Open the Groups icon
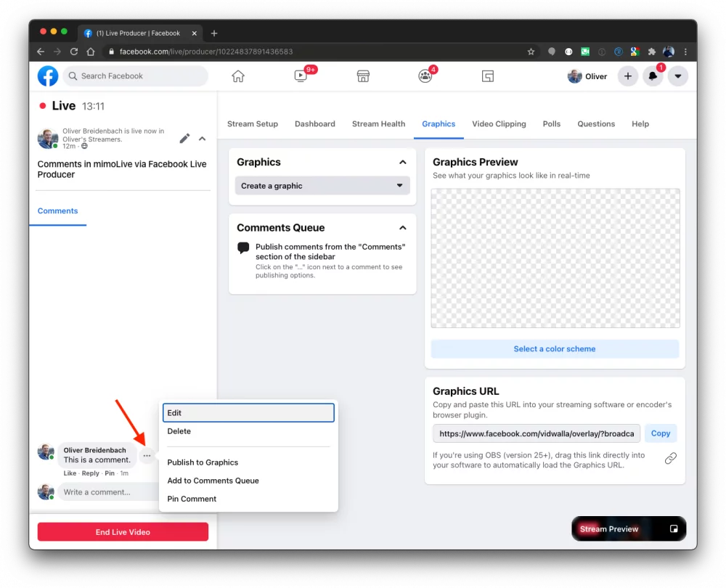Screen dimensions: 726x588 coord(425,76)
